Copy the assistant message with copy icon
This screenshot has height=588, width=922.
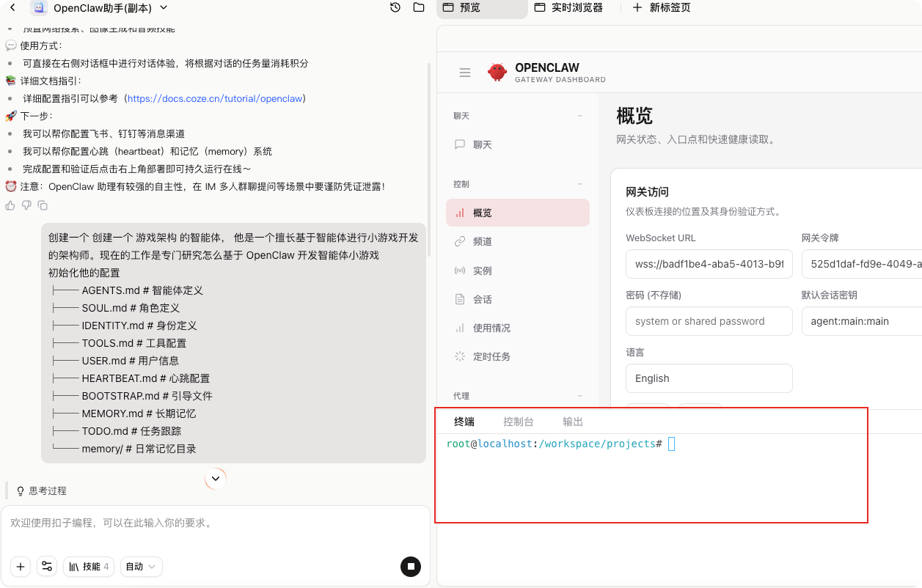[x=43, y=205]
